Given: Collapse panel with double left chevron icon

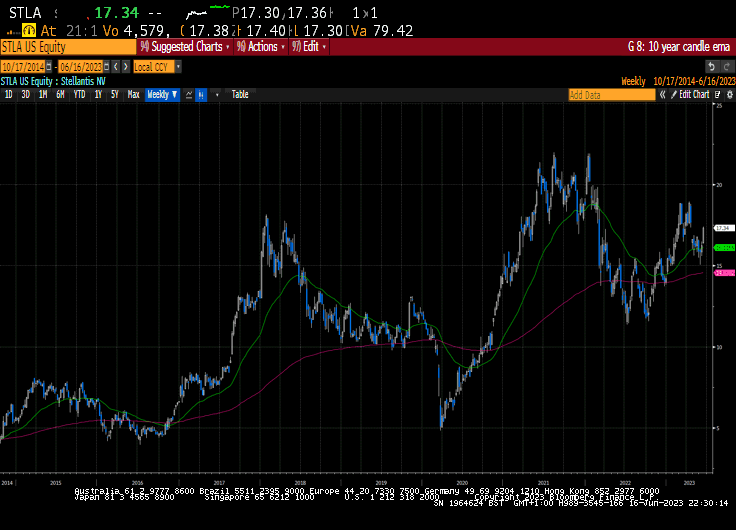Looking at the screenshot, I should 662,94.
